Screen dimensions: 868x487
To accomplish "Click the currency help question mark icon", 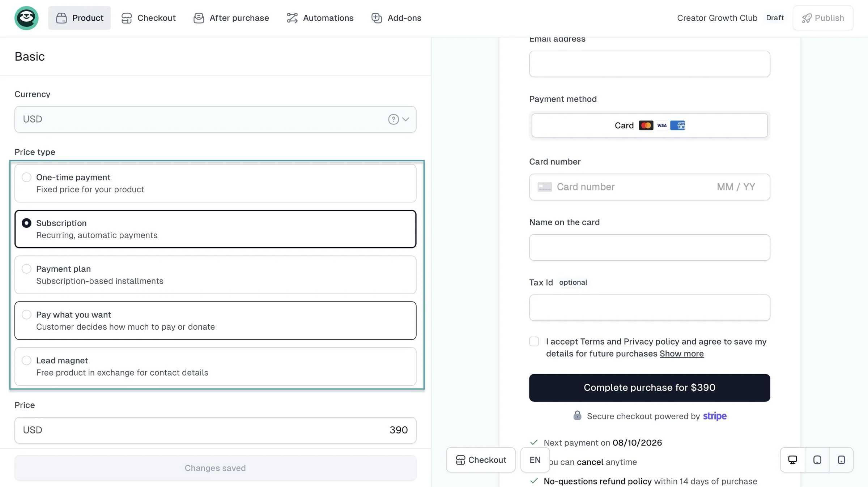I will (x=393, y=119).
